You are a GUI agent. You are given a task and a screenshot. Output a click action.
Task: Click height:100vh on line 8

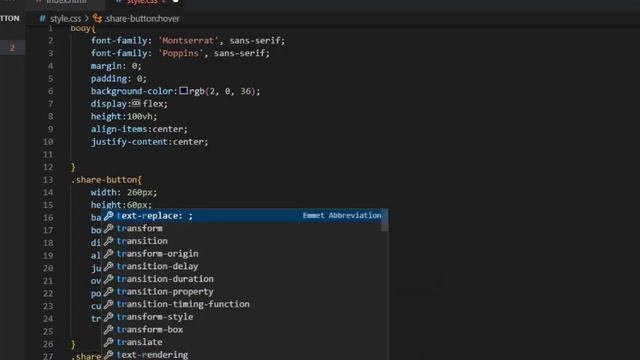click(x=124, y=116)
